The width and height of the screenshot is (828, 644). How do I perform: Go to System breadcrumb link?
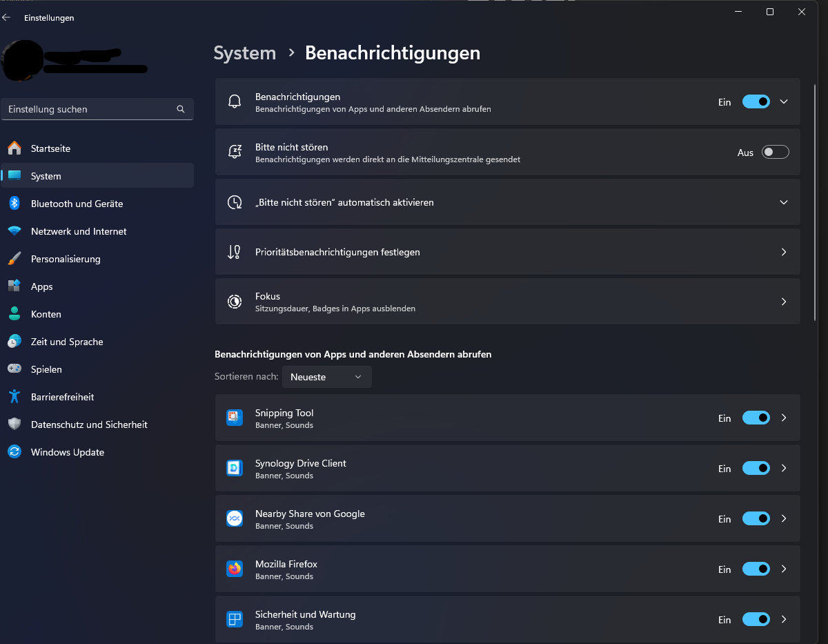click(x=245, y=53)
